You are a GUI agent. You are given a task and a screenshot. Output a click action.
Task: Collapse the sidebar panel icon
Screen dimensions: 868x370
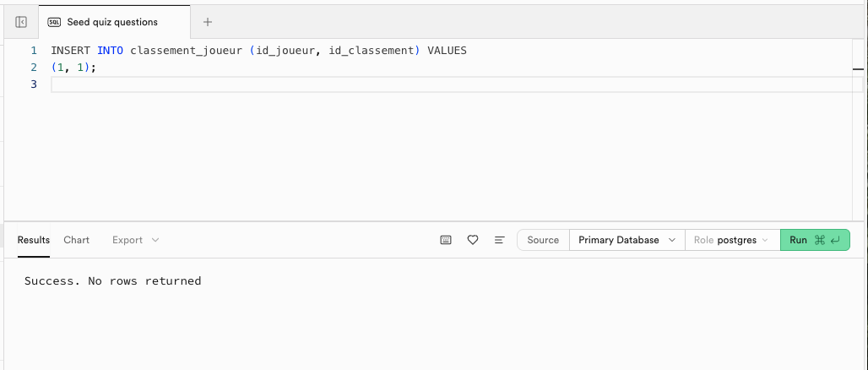(21, 22)
